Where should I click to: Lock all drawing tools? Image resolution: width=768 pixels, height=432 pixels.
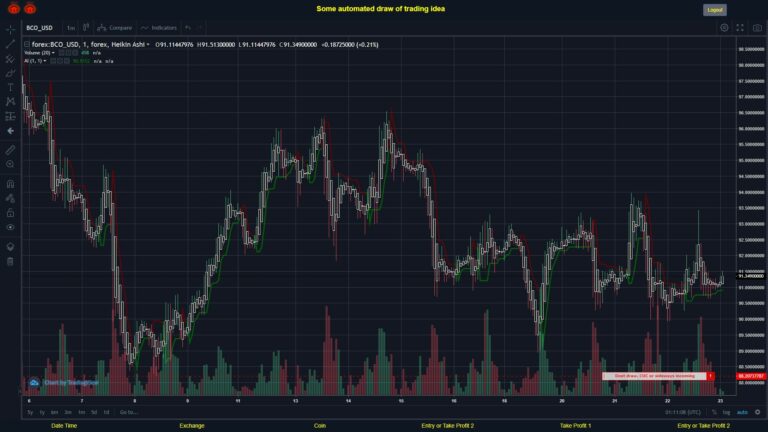coord(10,213)
